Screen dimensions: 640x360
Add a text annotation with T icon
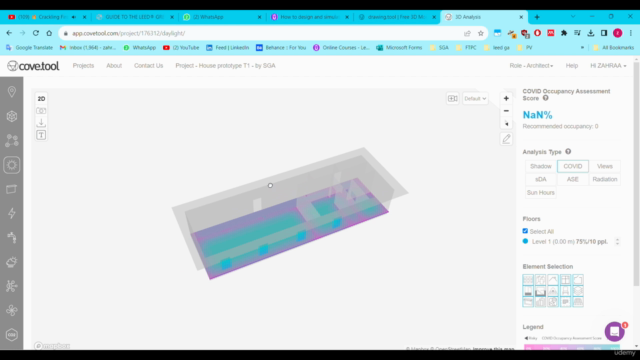tap(41, 135)
